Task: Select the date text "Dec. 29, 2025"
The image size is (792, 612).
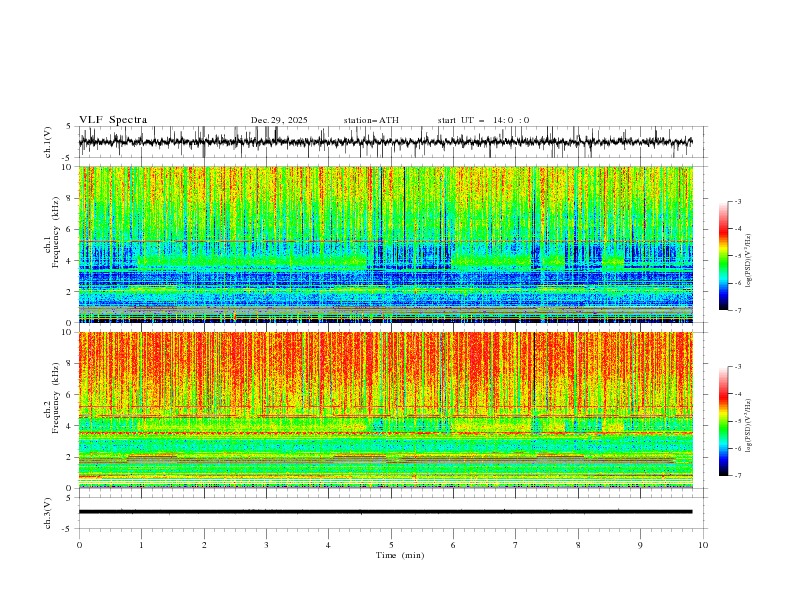Action: point(279,120)
